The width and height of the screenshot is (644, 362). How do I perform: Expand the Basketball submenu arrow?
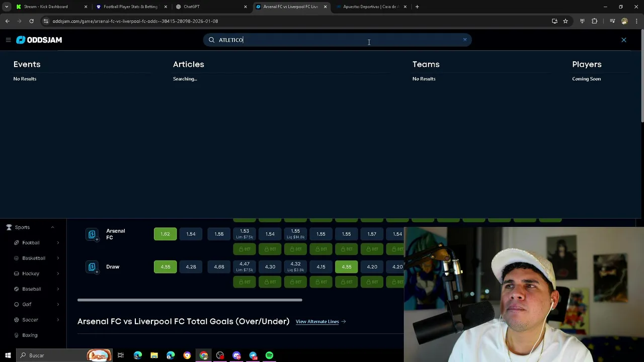pyautogui.click(x=58, y=258)
